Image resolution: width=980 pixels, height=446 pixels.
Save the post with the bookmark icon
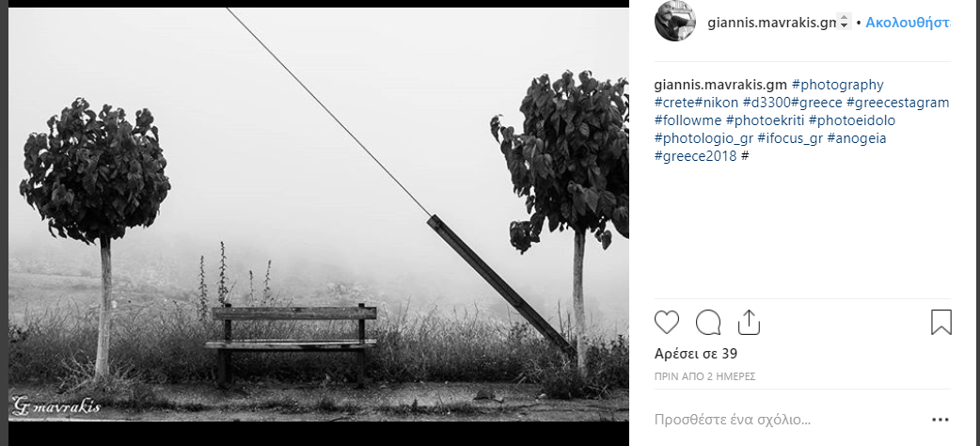[x=940, y=323]
